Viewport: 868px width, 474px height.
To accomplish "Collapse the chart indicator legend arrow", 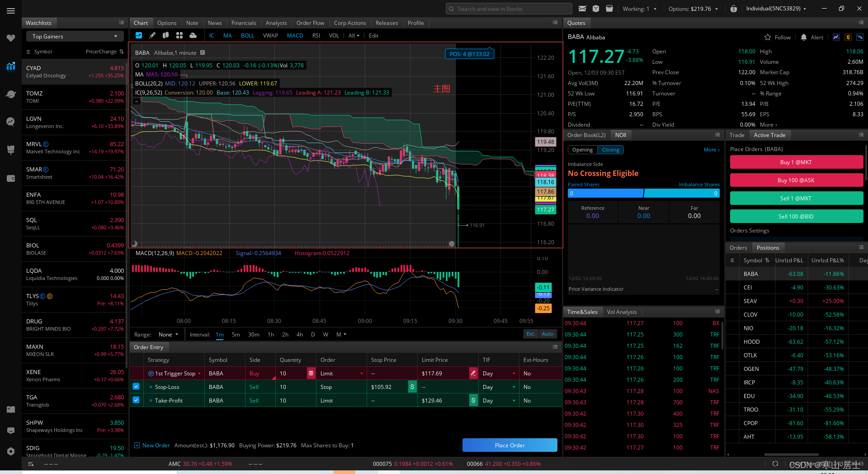I will click(136, 101).
